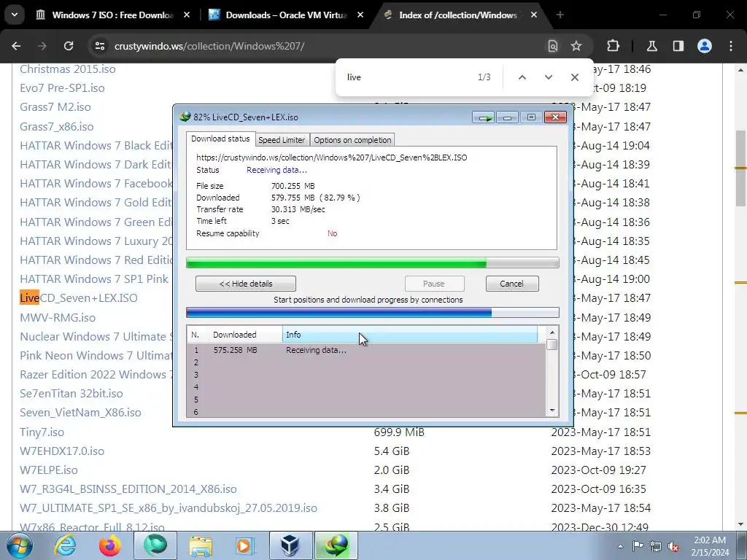Close the Oracle VM VirtualBox tab
This screenshot has height=560, width=747.
pos(360,15)
